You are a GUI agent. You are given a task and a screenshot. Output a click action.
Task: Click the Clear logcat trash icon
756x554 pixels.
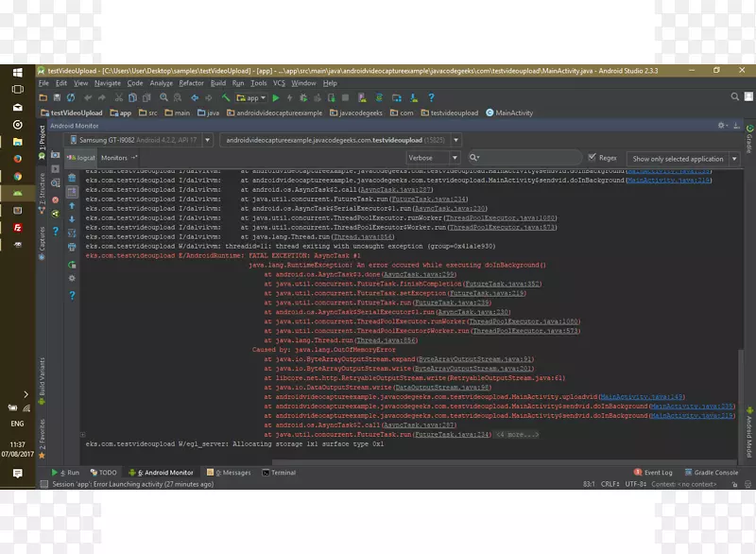click(x=73, y=178)
